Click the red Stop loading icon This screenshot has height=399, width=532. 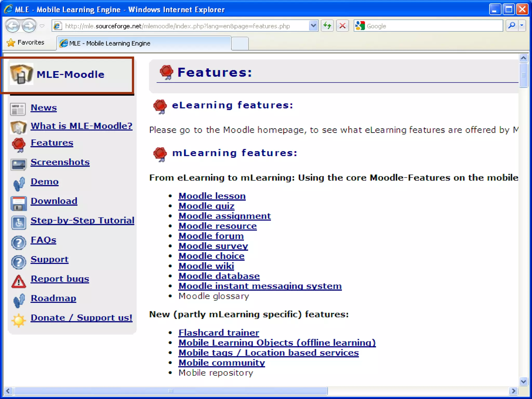(342, 26)
